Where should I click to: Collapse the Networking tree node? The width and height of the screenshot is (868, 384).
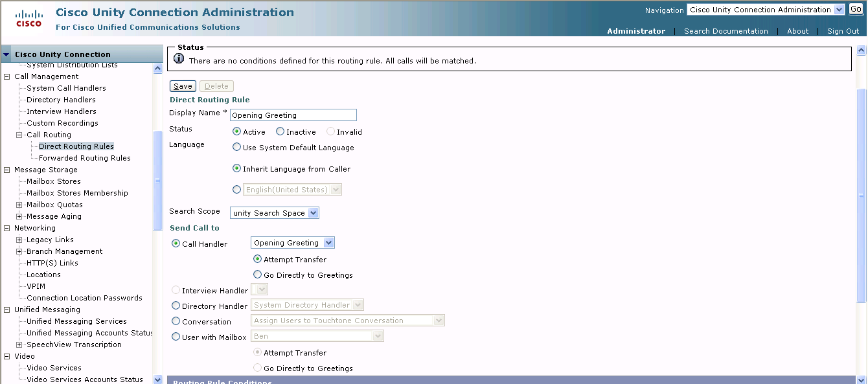click(7, 228)
